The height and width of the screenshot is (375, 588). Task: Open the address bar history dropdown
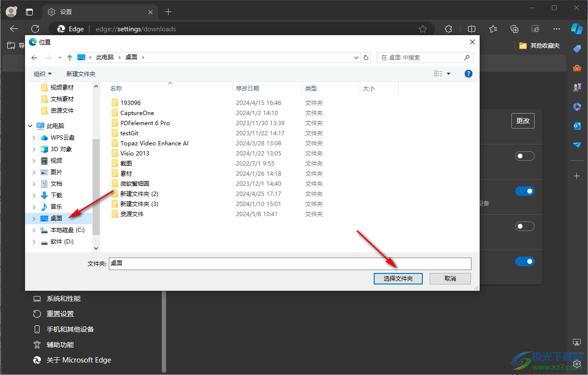pos(356,57)
